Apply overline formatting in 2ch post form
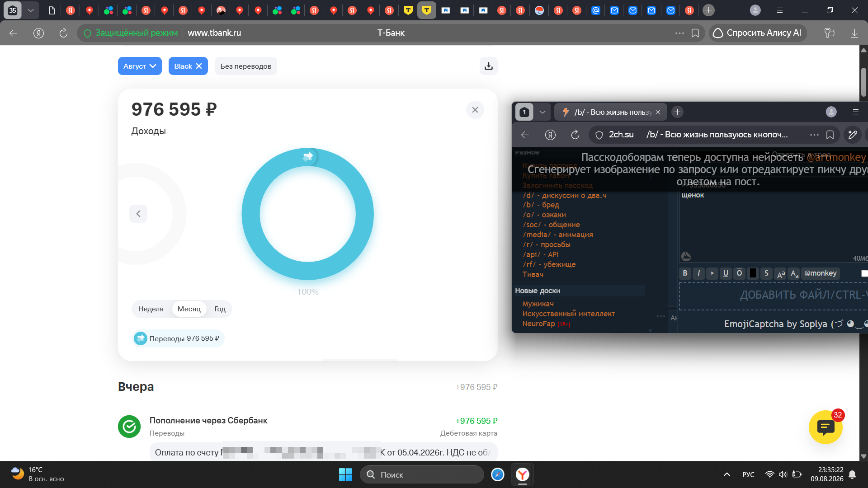The width and height of the screenshot is (868, 488). 739,273
